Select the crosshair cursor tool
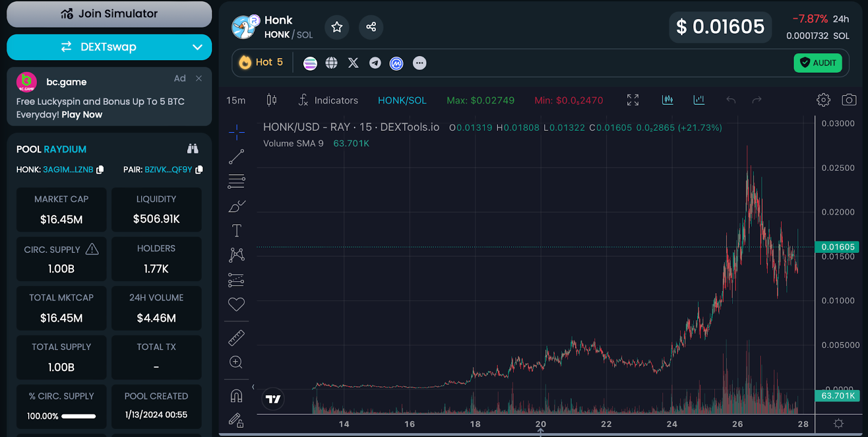This screenshot has width=868, height=437. tap(237, 132)
